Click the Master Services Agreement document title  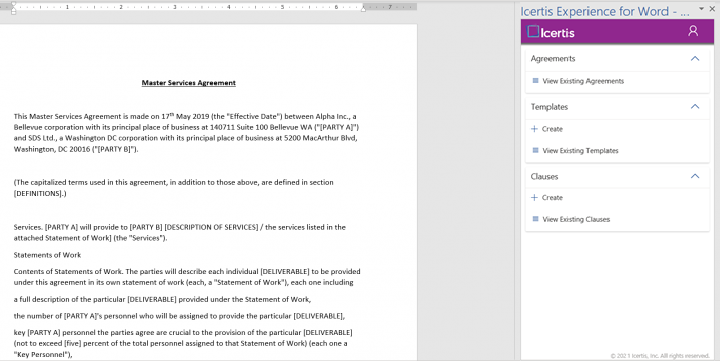[189, 83]
